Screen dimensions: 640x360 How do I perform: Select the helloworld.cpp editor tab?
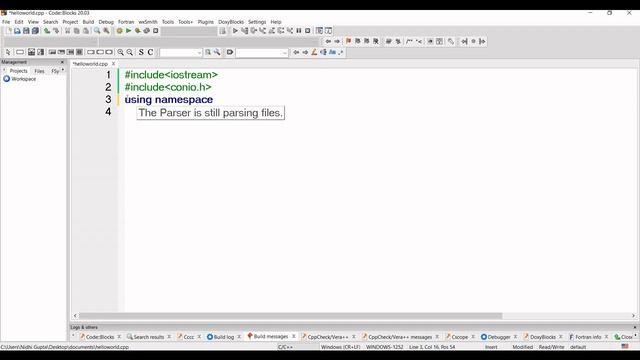pyautogui.click(x=90, y=64)
